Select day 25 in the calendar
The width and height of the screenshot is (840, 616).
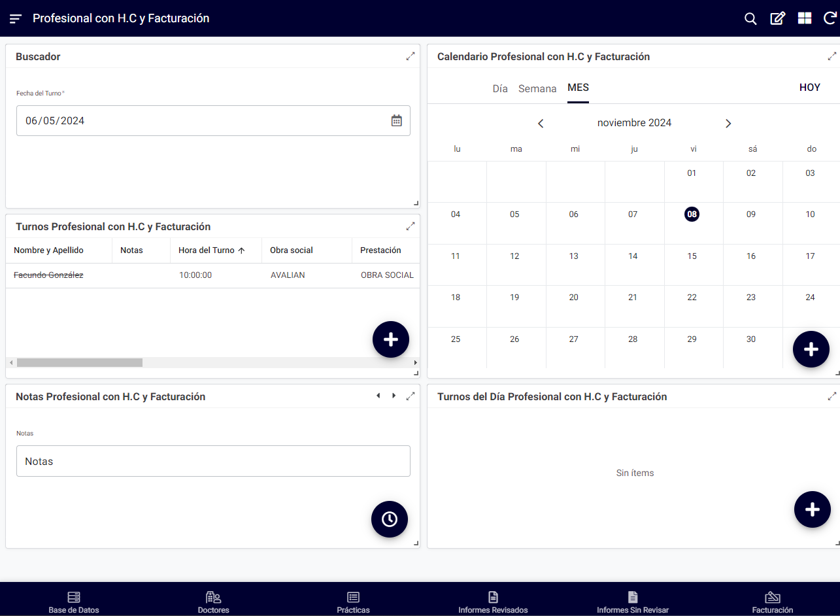(456, 339)
